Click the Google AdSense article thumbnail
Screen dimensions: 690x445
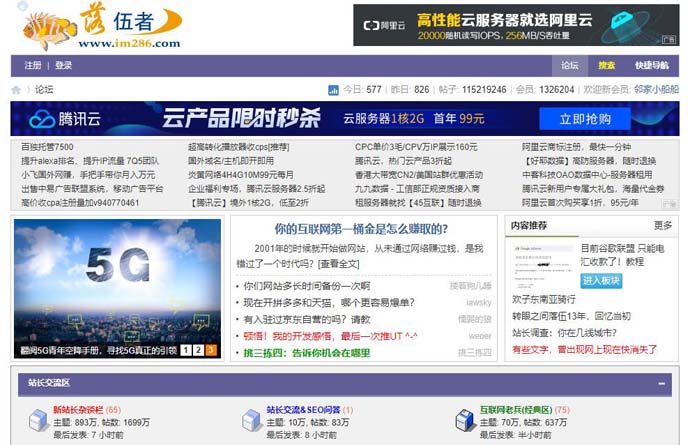(543, 266)
